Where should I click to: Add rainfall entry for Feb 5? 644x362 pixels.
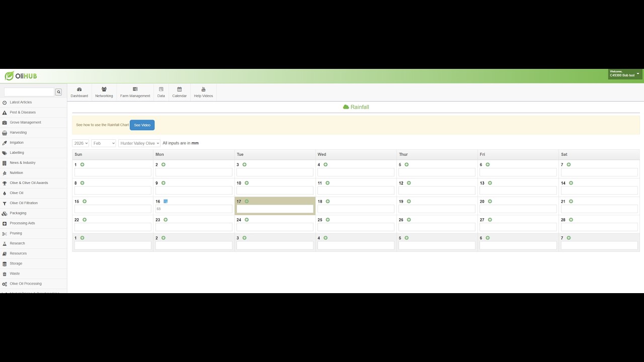[407, 164]
